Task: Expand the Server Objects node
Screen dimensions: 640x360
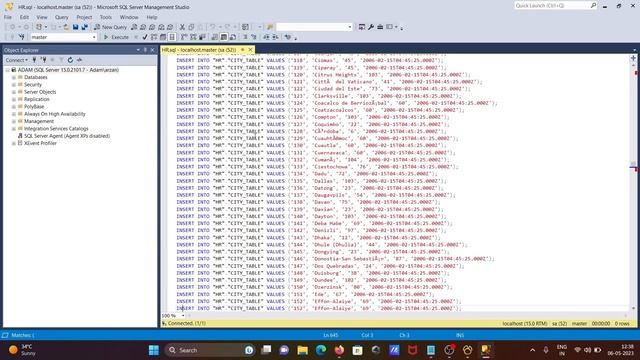Action: (14, 92)
